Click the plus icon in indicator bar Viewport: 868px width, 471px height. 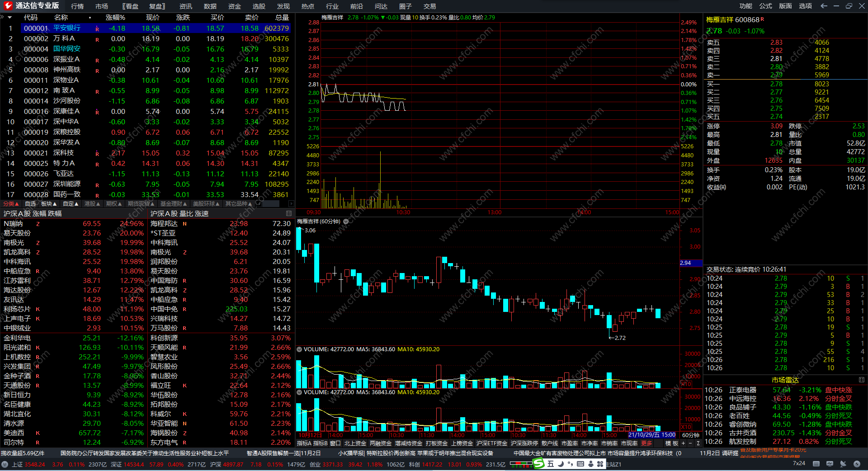coord(684,443)
